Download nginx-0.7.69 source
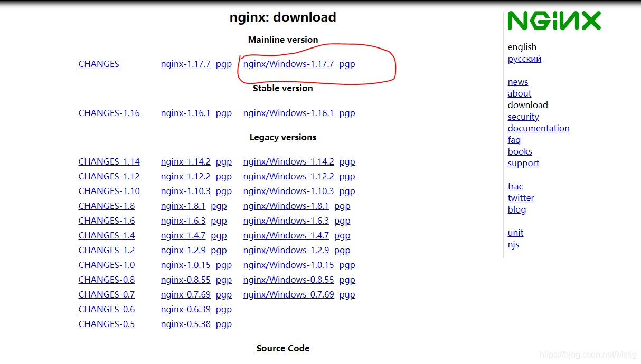The width and height of the screenshot is (641, 364). click(185, 294)
